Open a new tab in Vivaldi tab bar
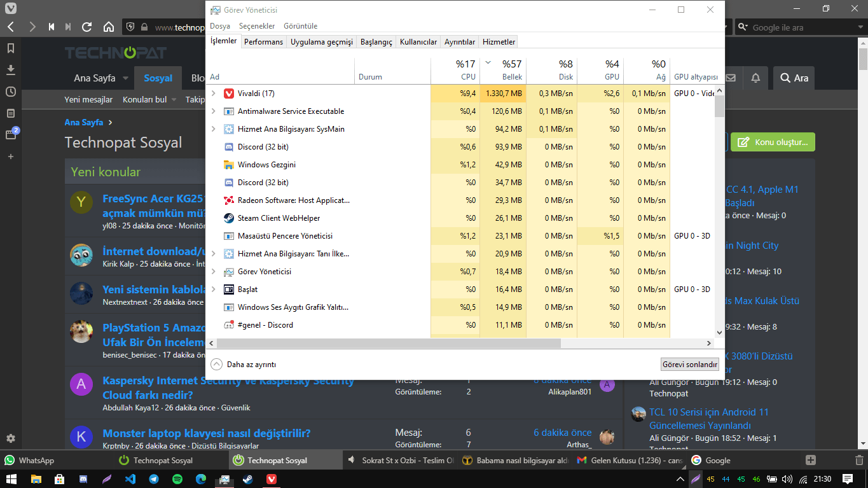868x488 pixels. pyautogui.click(x=810, y=460)
